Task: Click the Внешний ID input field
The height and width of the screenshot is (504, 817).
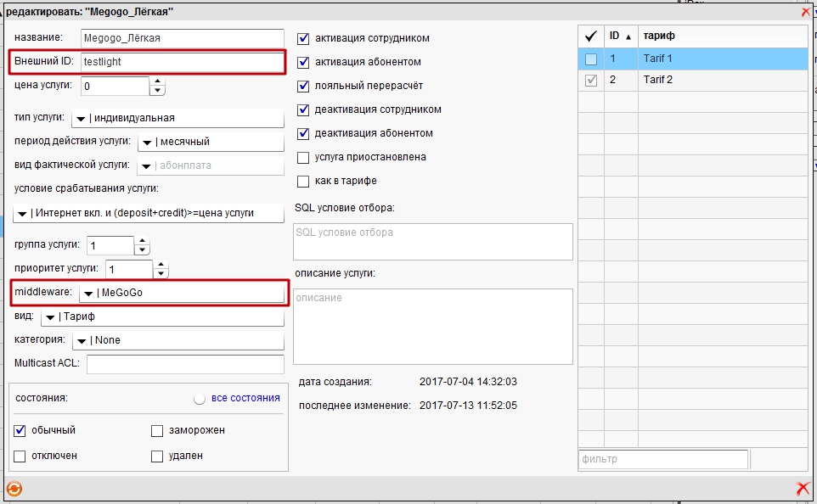Action: pyautogui.click(x=182, y=62)
